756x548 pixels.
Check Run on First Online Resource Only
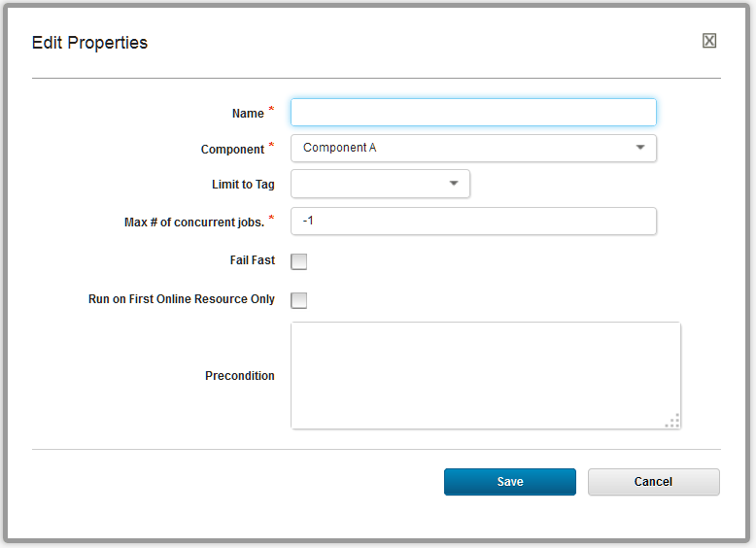(x=299, y=300)
